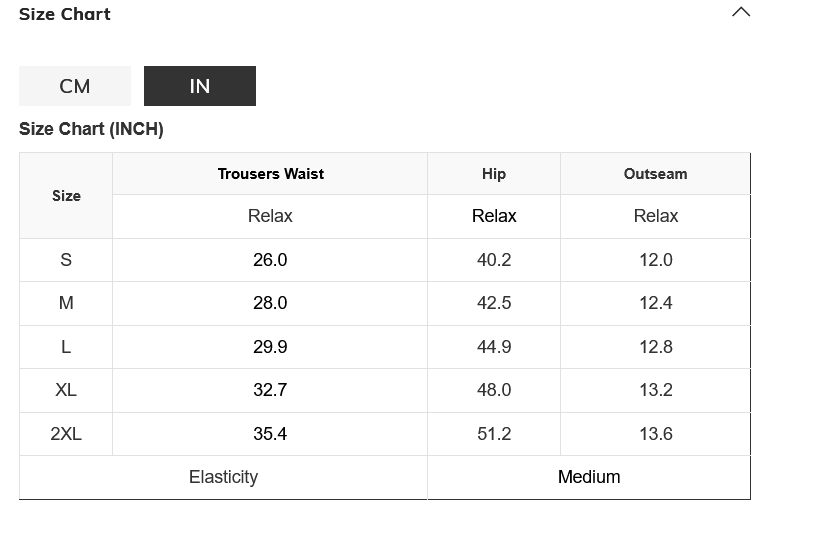Select the 2XL size row label
The height and width of the screenshot is (533, 823).
[66, 434]
